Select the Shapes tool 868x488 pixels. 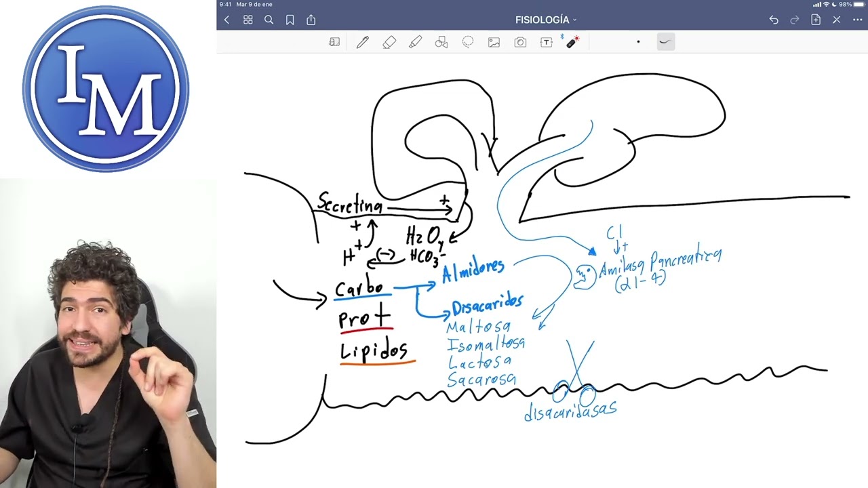coord(441,42)
